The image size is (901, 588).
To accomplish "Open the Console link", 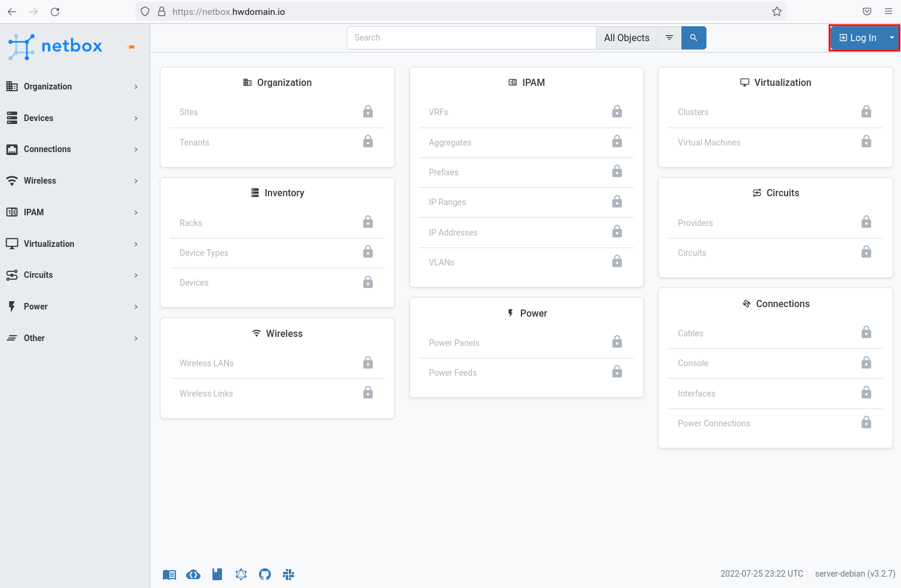I will click(x=693, y=363).
